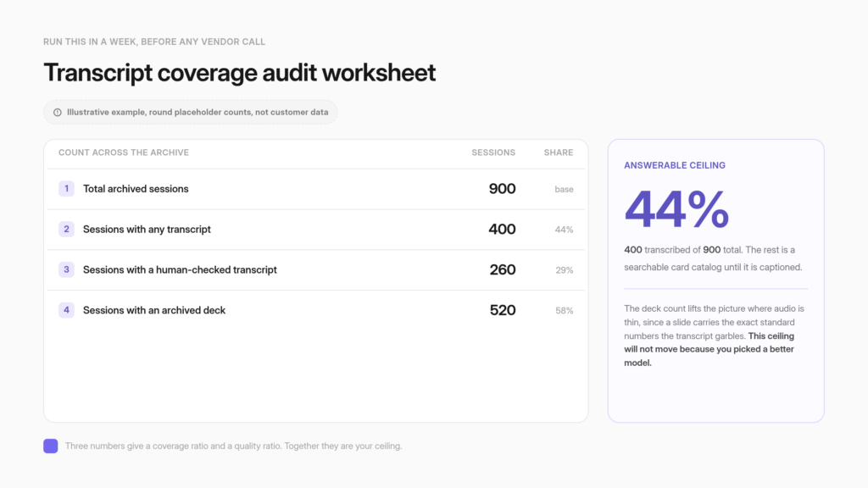Image resolution: width=868 pixels, height=488 pixels.
Task: Click the 400 sessions value in the table
Action: [502, 229]
